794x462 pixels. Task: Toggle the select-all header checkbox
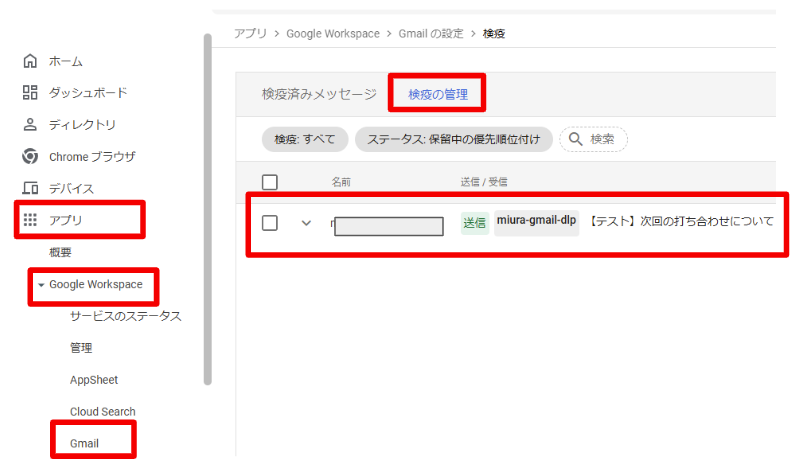click(270, 182)
